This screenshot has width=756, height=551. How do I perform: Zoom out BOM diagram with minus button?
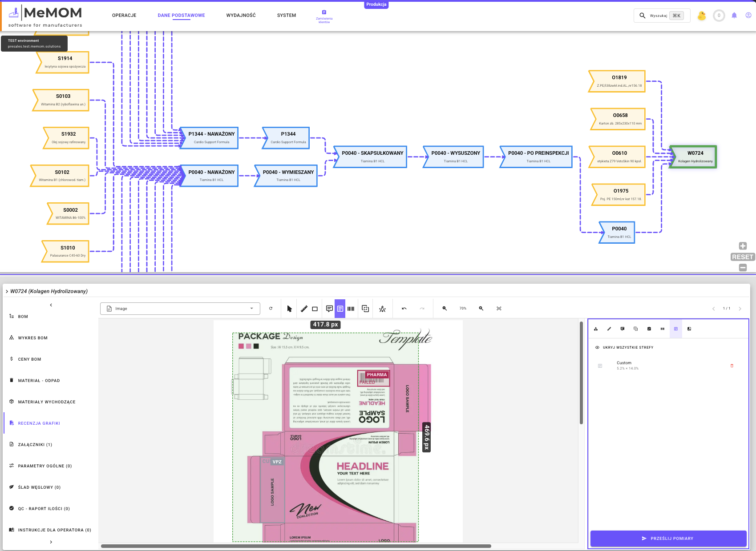(743, 268)
